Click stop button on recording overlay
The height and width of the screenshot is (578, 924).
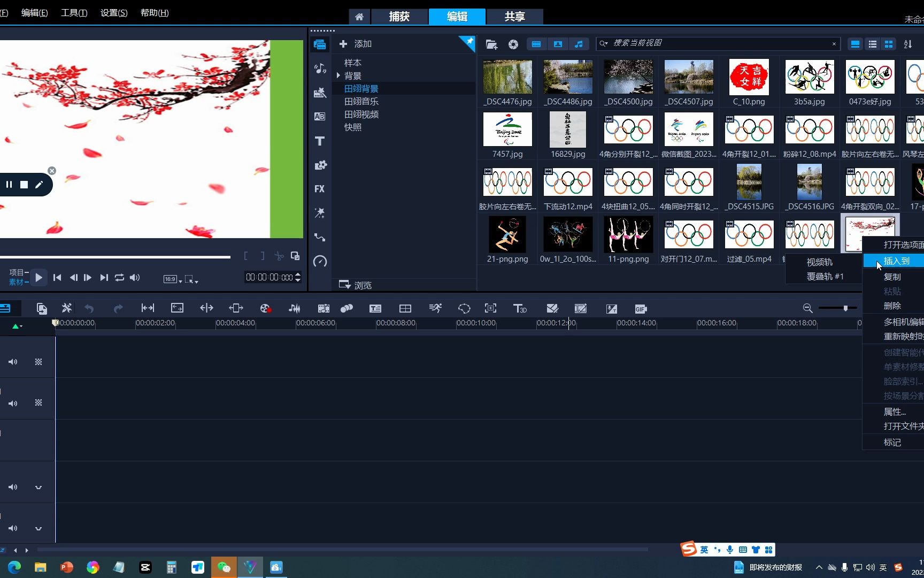pyautogui.click(x=24, y=185)
